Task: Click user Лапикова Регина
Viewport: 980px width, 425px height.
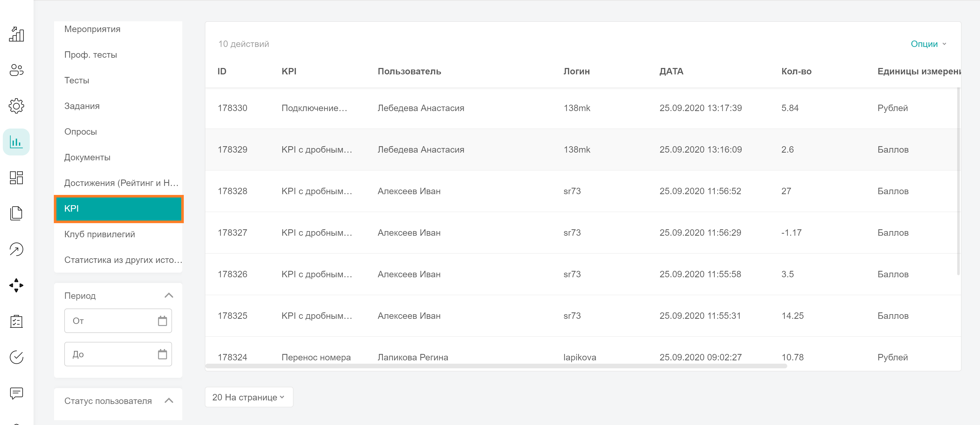Action: pyautogui.click(x=413, y=357)
